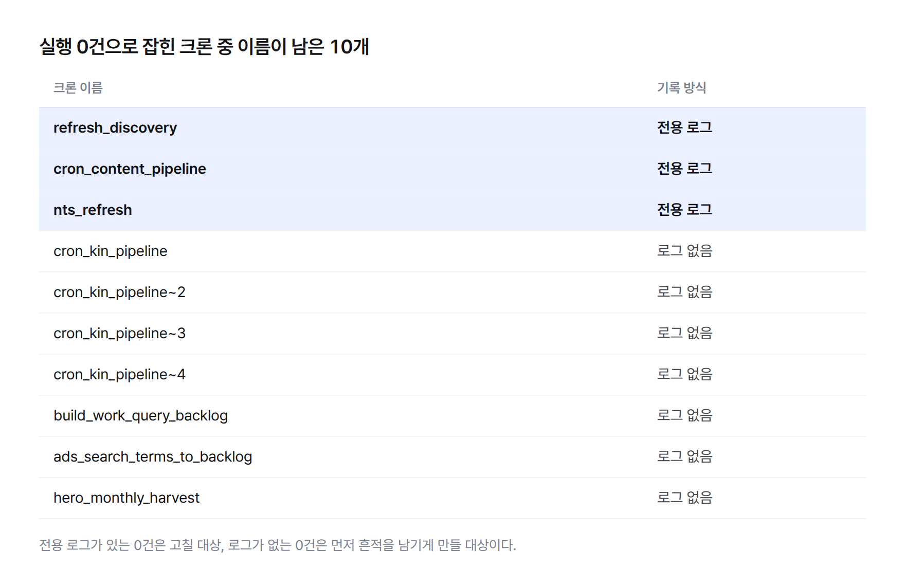The height and width of the screenshot is (588, 905).
Task: Select the refresh_discovery cron name
Action: pyautogui.click(x=115, y=127)
